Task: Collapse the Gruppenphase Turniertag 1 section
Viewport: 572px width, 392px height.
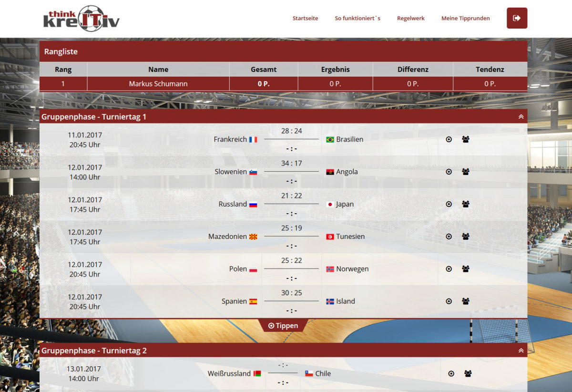Action: point(521,117)
